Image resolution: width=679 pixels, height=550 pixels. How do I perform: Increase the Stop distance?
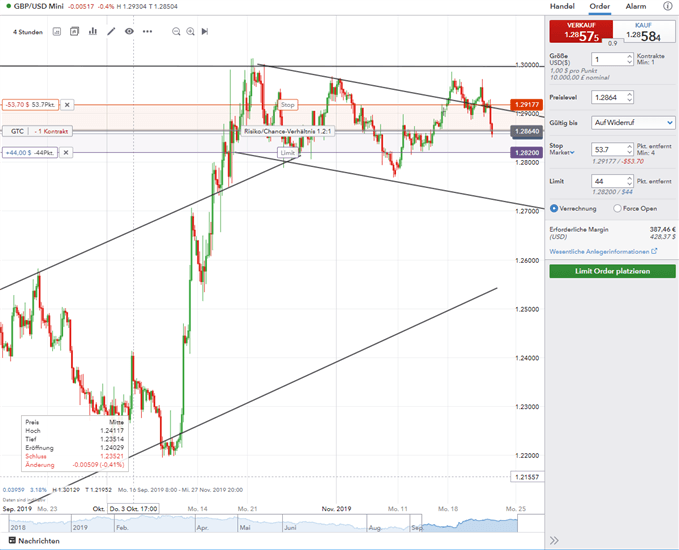pyautogui.click(x=630, y=146)
